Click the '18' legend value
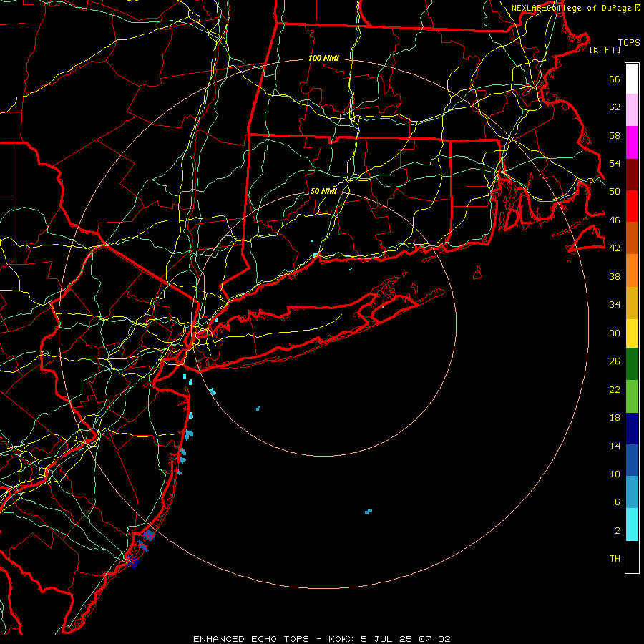The width and height of the screenshot is (644, 644). coord(615,418)
